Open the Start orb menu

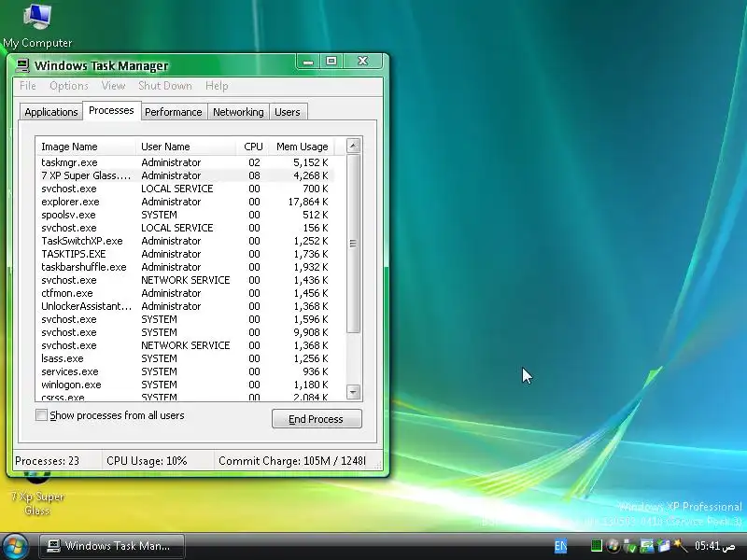tap(15, 546)
